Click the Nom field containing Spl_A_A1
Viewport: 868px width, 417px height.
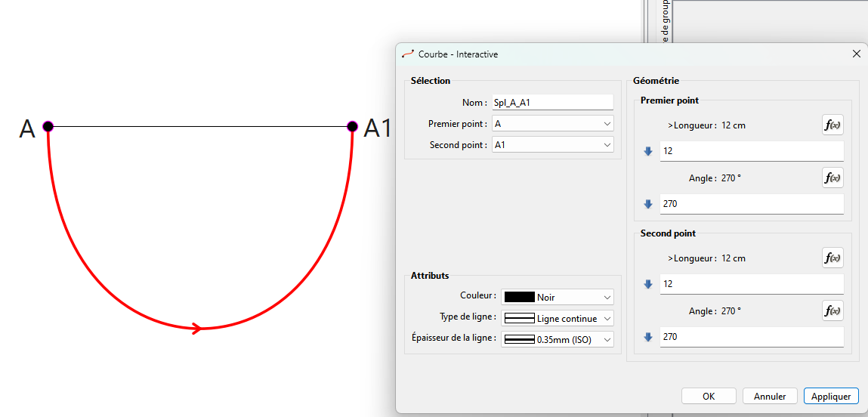point(552,103)
